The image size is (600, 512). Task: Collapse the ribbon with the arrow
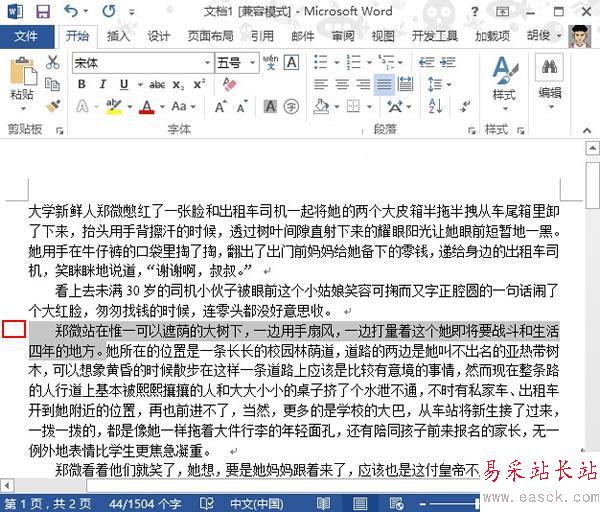[x=587, y=130]
